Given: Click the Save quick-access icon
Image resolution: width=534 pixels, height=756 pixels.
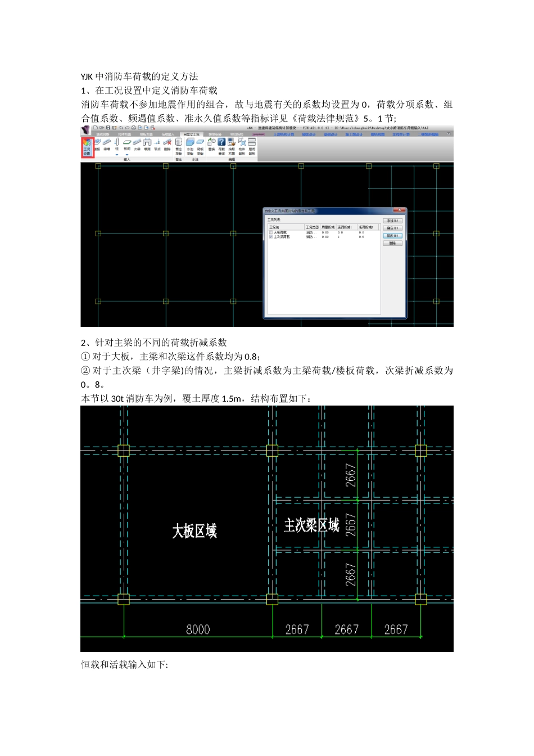Looking at the screenshot, I should (108, 128).
